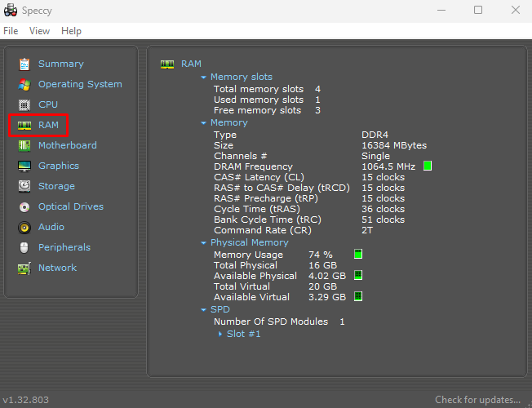
Task: Click the 'Command Rate (CR)' label
Action: pos(263,230)
